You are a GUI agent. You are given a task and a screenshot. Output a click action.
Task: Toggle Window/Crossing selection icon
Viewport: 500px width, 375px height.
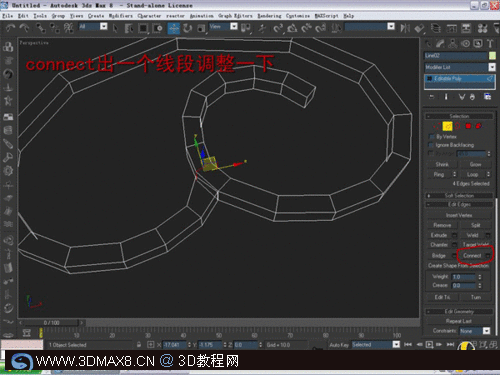coord(157,28)
